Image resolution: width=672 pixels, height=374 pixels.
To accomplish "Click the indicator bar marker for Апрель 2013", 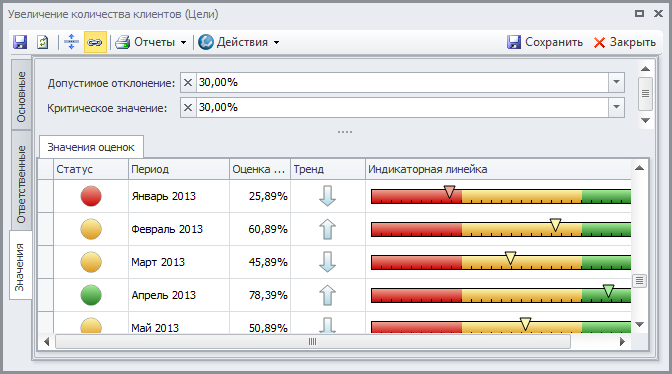I will coord(608,291).
